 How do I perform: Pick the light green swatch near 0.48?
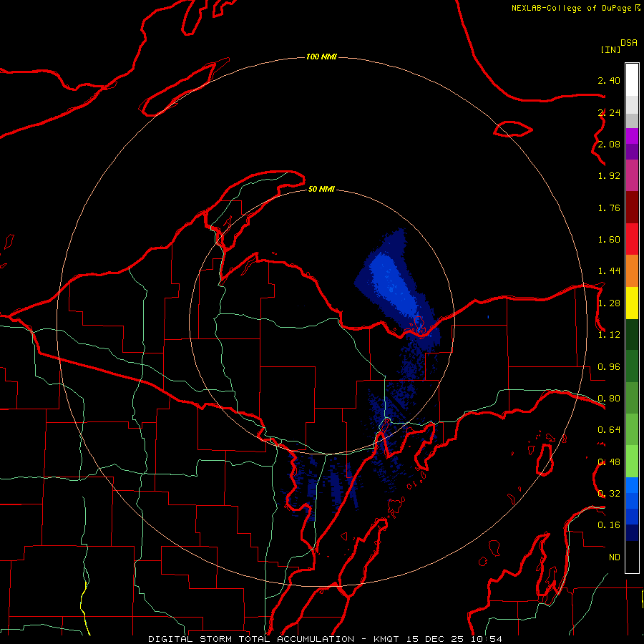click(632, 462)
